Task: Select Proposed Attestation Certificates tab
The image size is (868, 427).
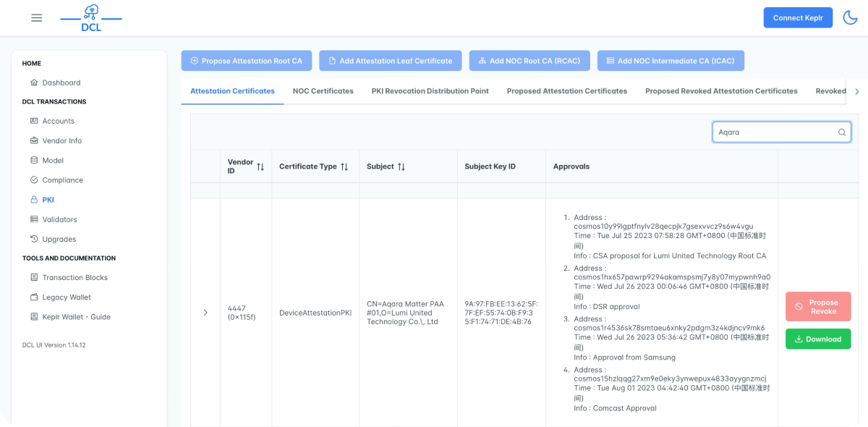Action: pyautogui.click(x=566, y=91)
